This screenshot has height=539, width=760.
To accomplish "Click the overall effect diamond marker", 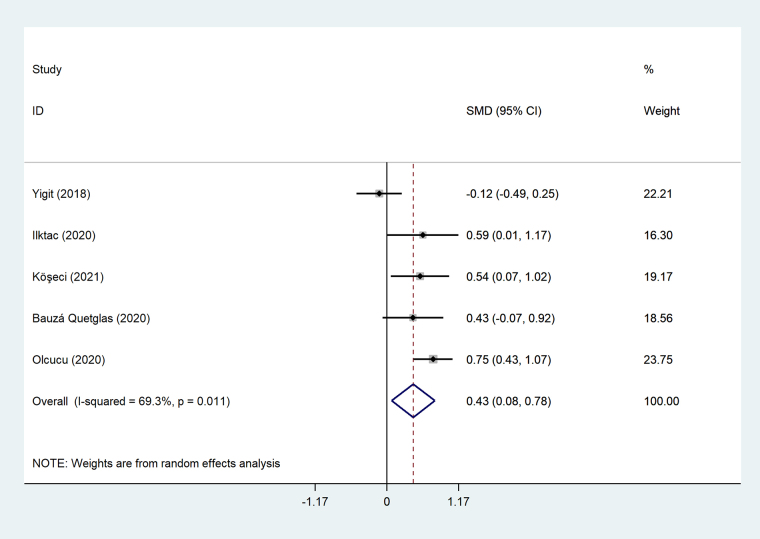I will (413, 401).
